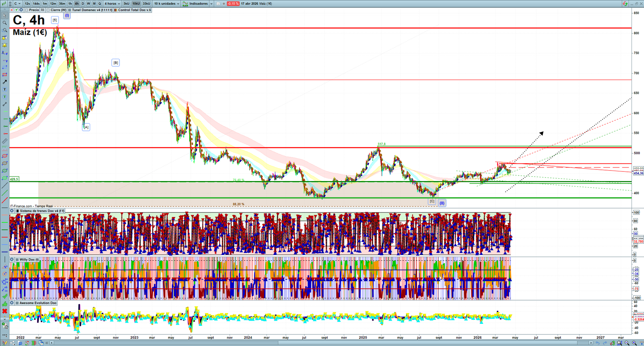Click the 5kU units button
Viewport: 644px width, 346px height.
tap(126, 4)
